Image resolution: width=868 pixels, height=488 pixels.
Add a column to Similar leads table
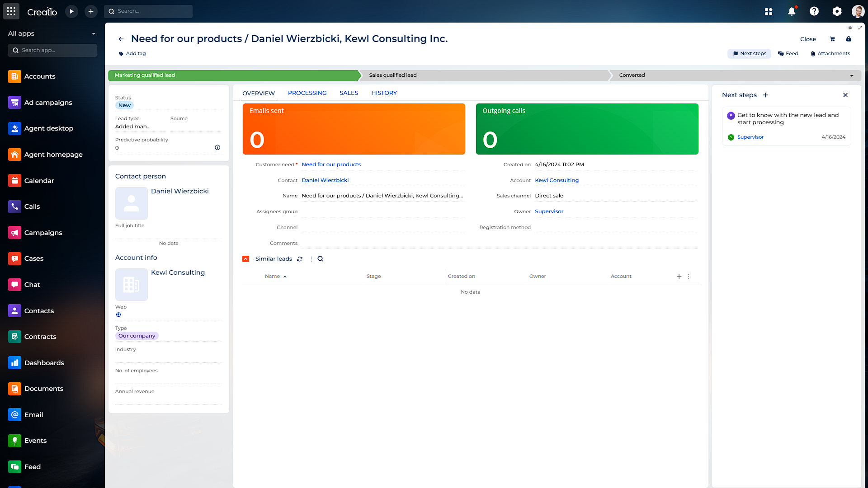(679, 277)
